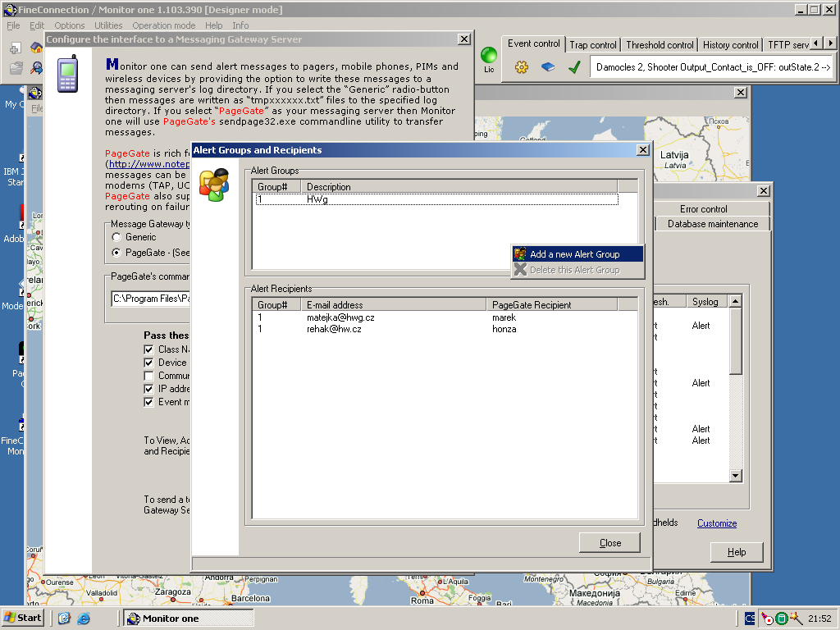The height and width of the screenshot is (630, 840).
Task: Click Monitor one taskbar button
Action: (188, 619)
